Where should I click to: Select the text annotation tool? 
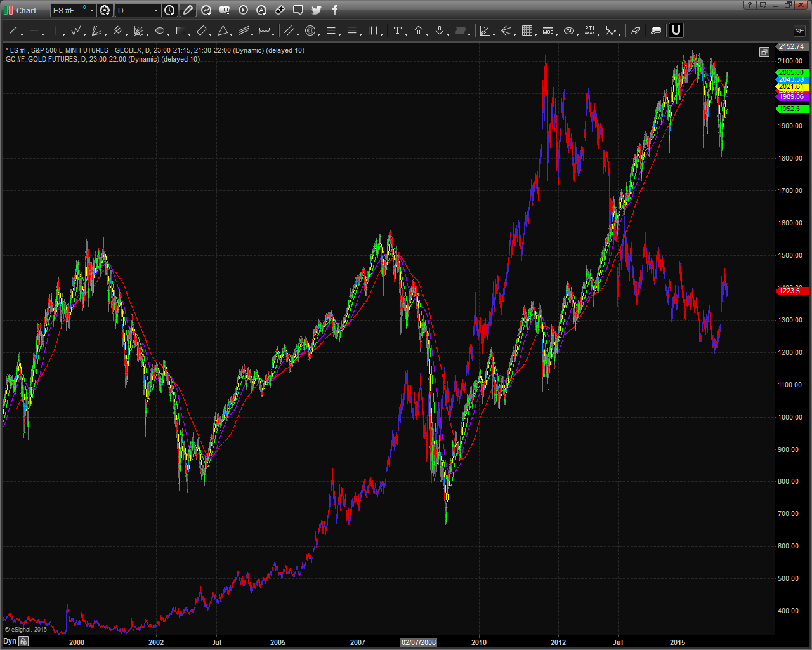pyautogui.click(x=398, y=30)
